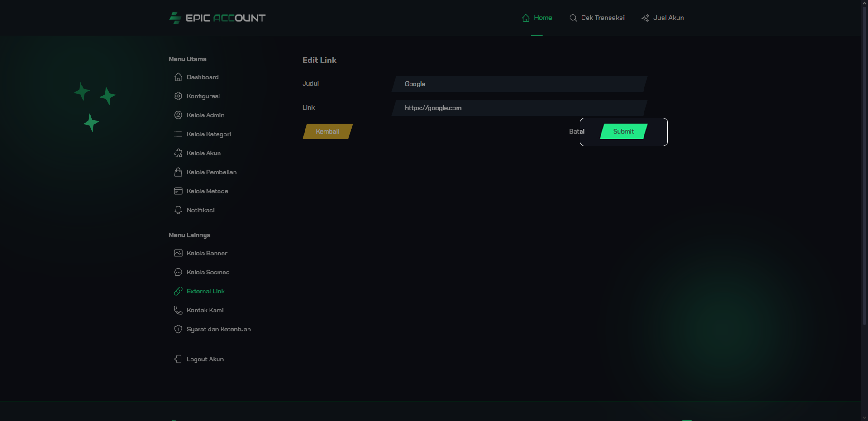
Task: Open Kelola Sosmed menu item
Action: point(202,272)
